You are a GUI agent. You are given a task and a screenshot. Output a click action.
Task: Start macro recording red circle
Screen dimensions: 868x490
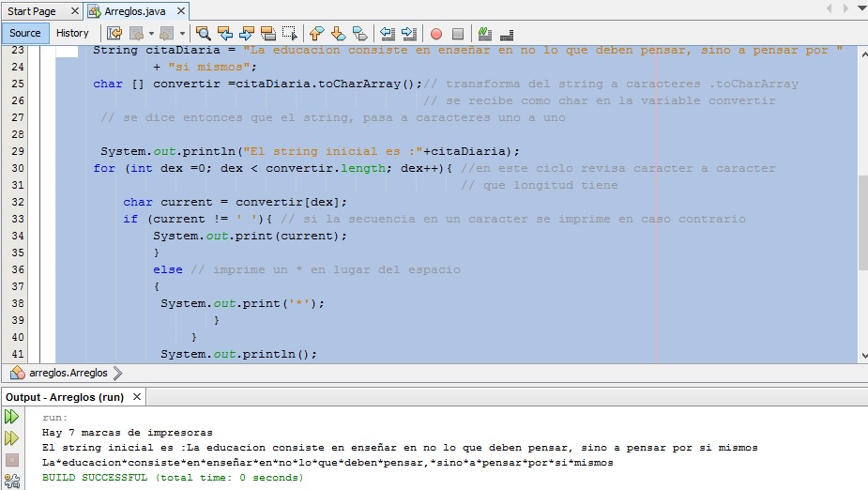click(436, 33)
